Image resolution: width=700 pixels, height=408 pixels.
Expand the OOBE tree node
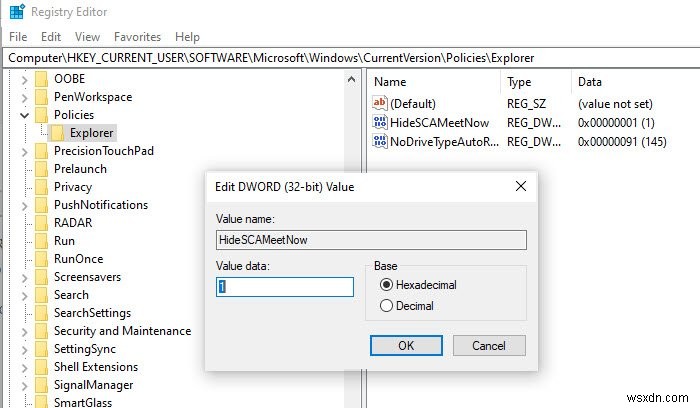tap(25, 80)
